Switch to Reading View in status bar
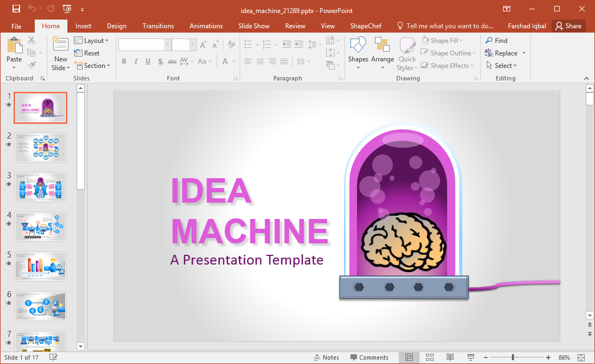Screen dimensions: 595x364 point(450,357)
